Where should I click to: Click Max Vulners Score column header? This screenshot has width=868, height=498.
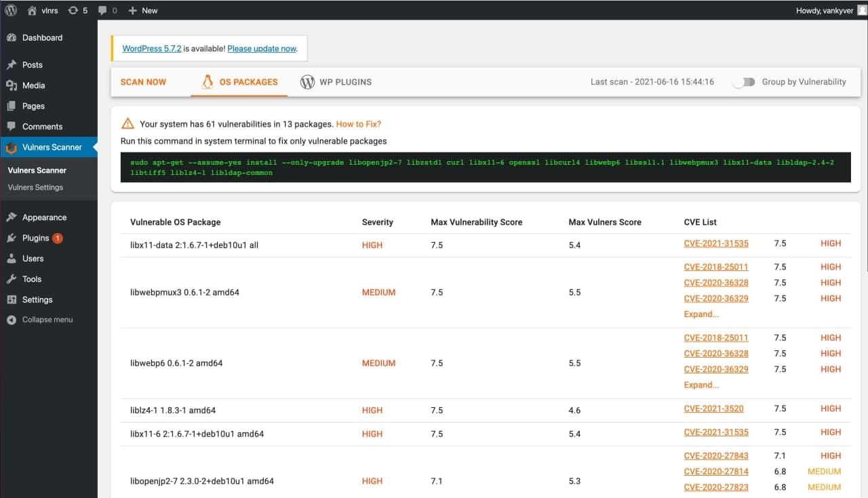coord(605,222)
